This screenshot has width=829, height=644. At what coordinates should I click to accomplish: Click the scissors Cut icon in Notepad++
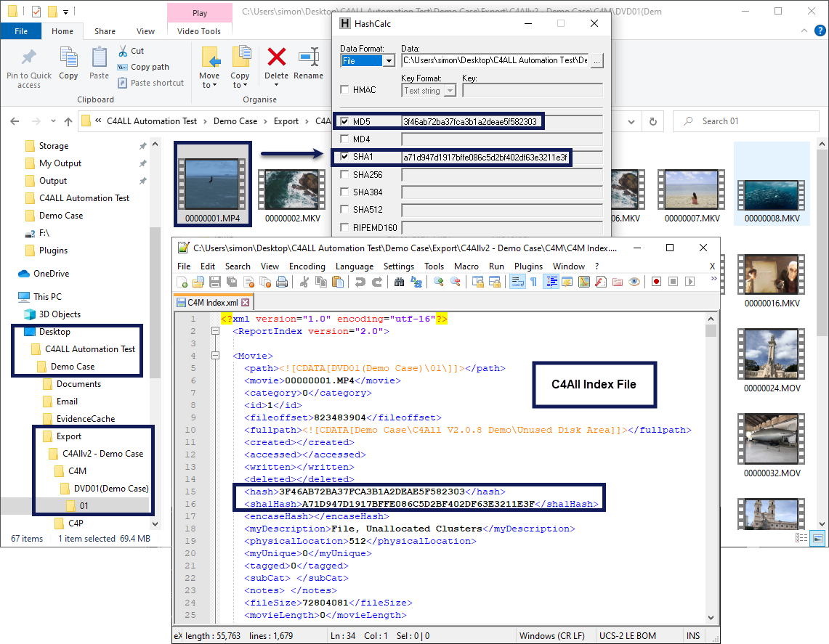[x=304, y=282]
